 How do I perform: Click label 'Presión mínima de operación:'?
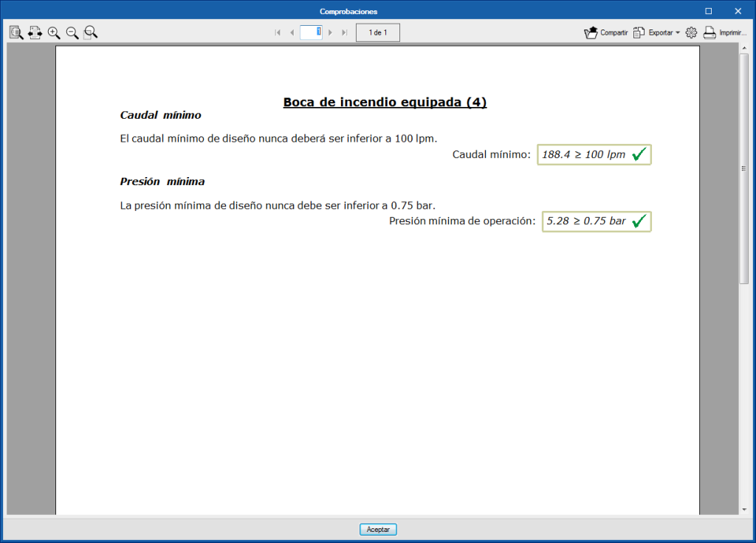[462, 221]
